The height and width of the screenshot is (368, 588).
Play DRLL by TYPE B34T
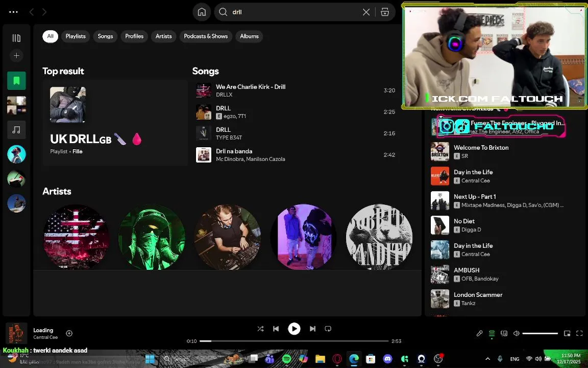click(296, 133)
